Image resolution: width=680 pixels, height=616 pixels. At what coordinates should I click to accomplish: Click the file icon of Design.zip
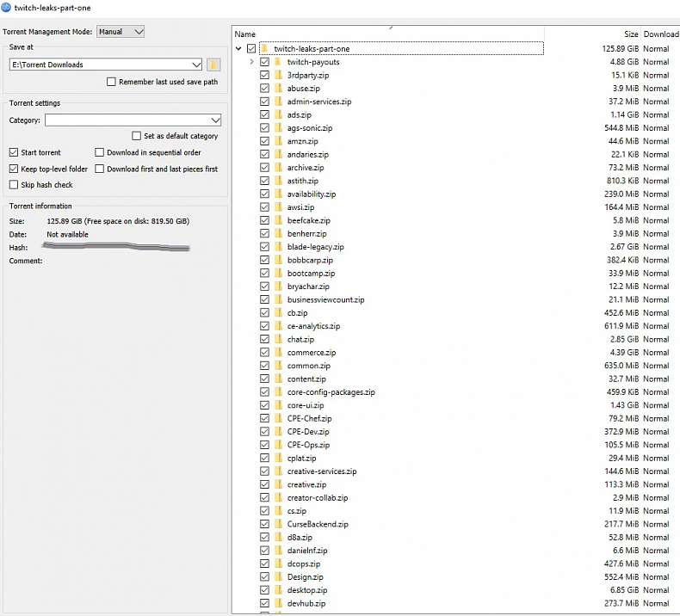tap(278, 576)
